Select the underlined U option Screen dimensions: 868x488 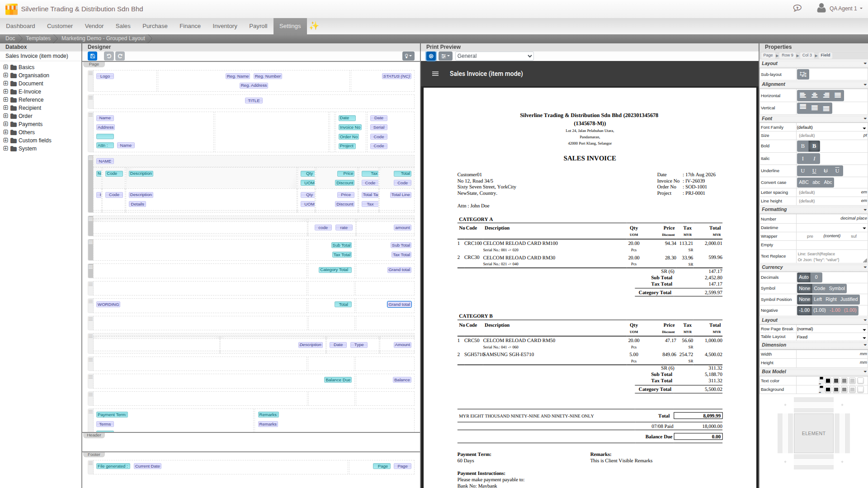[814, 171]
